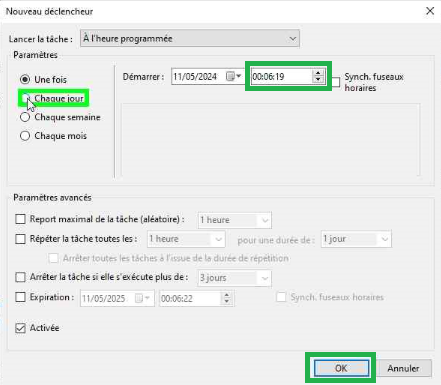Click the Expiration time spinner up arrow
The width and height of the screenshot is (441, 385).
pos(227,295)
